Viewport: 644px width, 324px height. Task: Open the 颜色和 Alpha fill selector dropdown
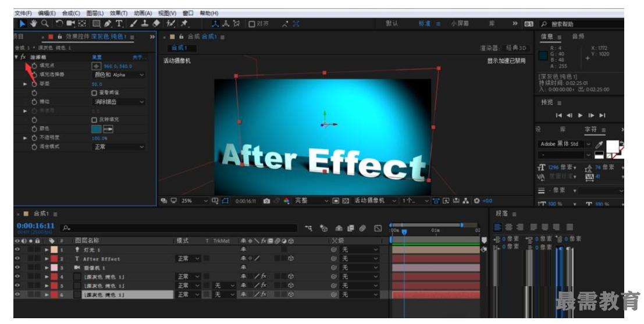point(119,74)
